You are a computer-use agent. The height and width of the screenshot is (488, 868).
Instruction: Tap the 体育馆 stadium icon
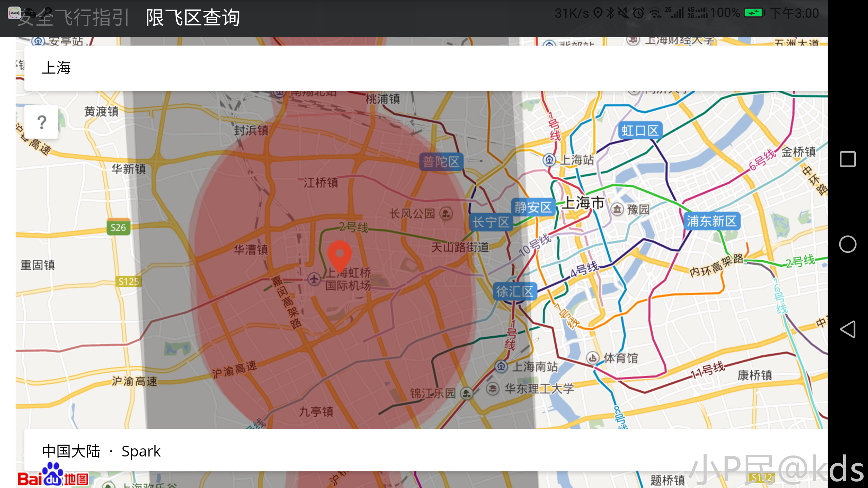click(x=592, y=358)
